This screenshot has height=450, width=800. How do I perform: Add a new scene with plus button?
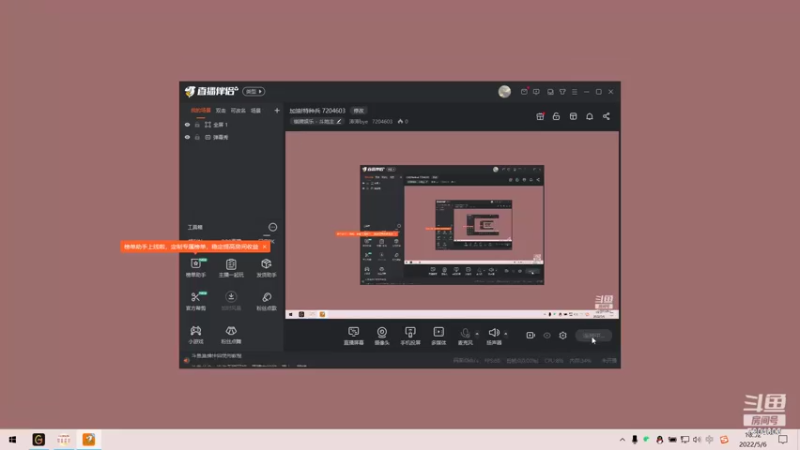(277, 110)
